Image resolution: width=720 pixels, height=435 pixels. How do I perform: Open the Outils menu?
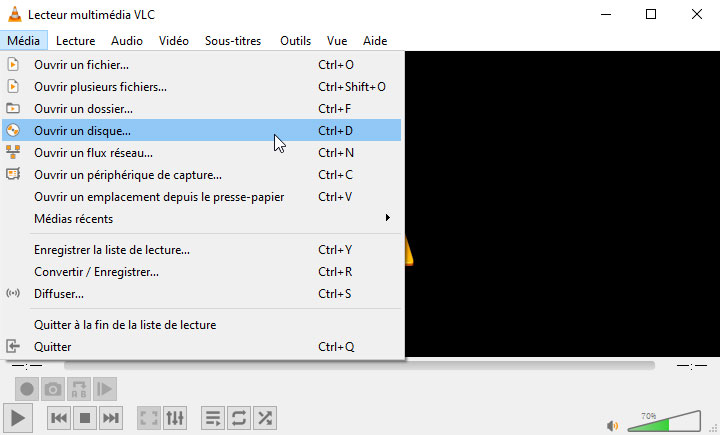tap(295, 40)
